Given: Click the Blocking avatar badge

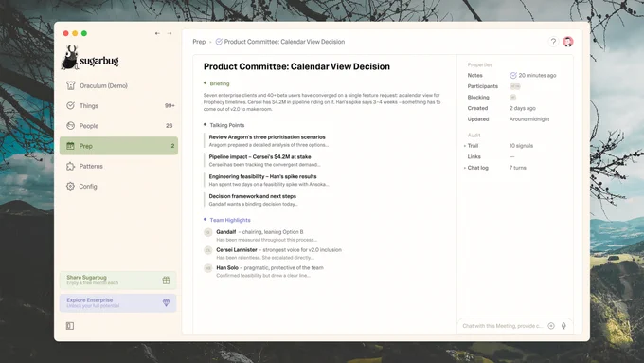Looking at the screenshot, I should pyautogui.click(x=512, y=98).
